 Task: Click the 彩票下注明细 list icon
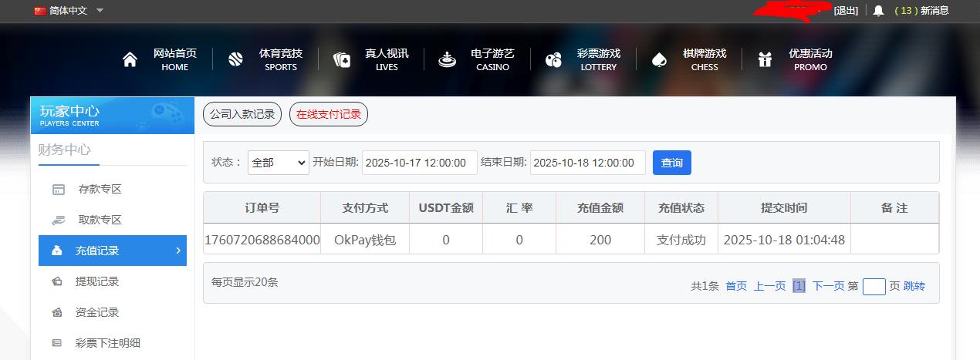(x=57, y=343)
